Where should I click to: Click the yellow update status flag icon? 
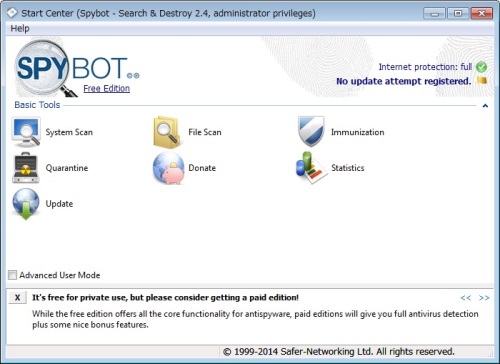(482, 81)
